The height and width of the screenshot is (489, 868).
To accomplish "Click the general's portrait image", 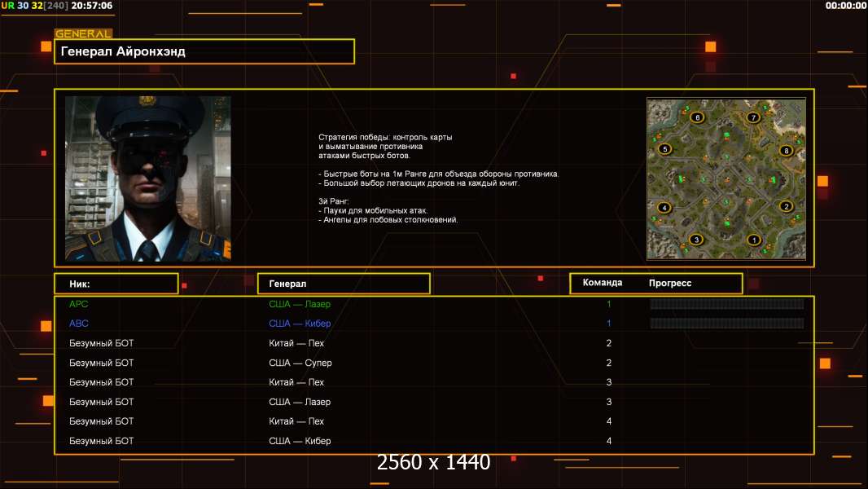I will pyautogui.click(x=147, y=178).
